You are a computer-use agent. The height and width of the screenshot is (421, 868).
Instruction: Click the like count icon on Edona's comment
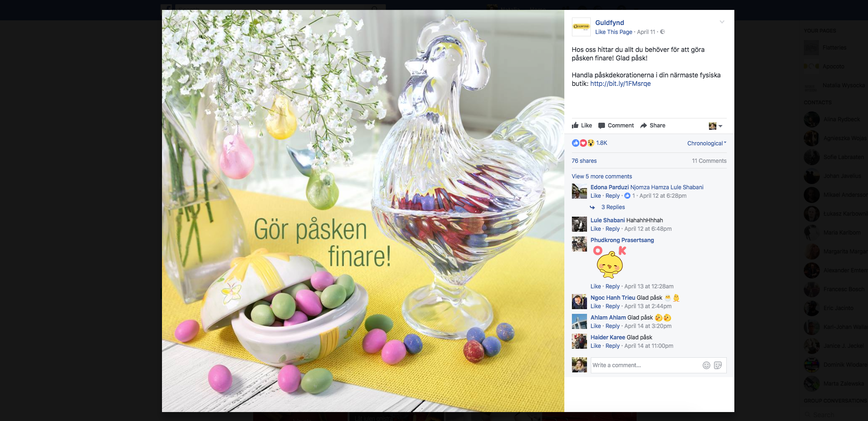click(x=627, y=196)
